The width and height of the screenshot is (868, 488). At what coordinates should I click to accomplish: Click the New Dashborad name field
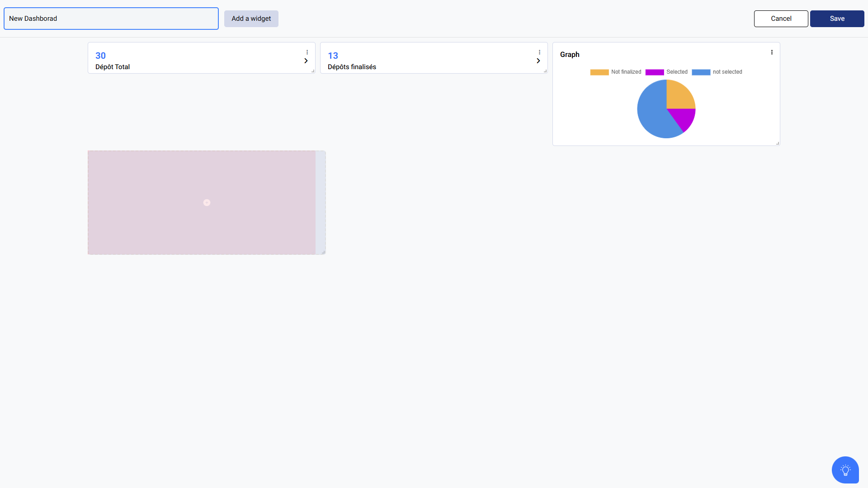111,19
